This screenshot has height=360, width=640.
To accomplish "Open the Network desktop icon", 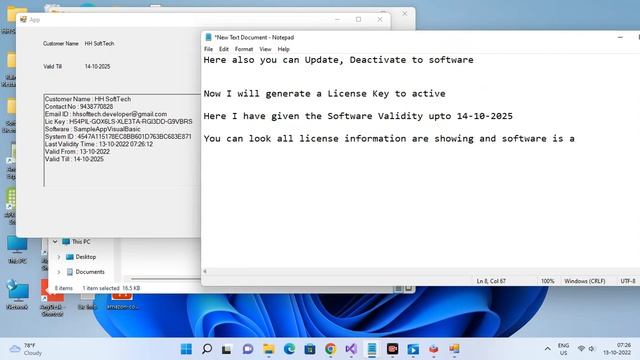I will tap(17, 296).
